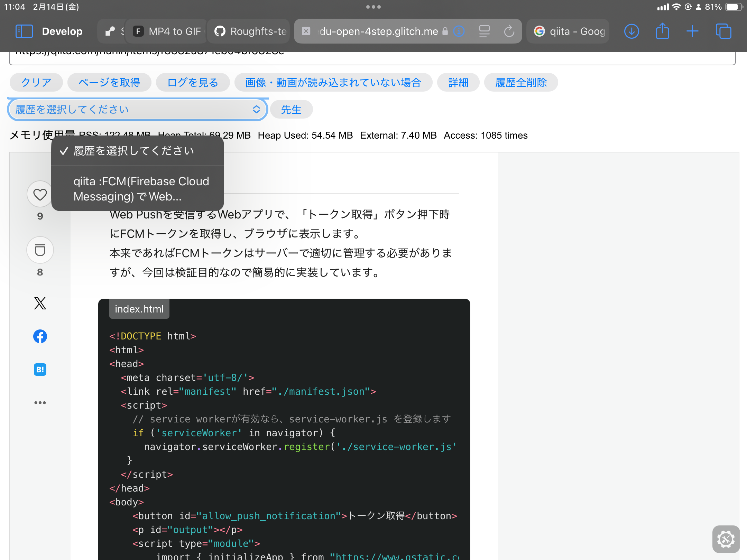Tap the share icon in the toolbar
747x560 pixels.
[x=662, y=31]
